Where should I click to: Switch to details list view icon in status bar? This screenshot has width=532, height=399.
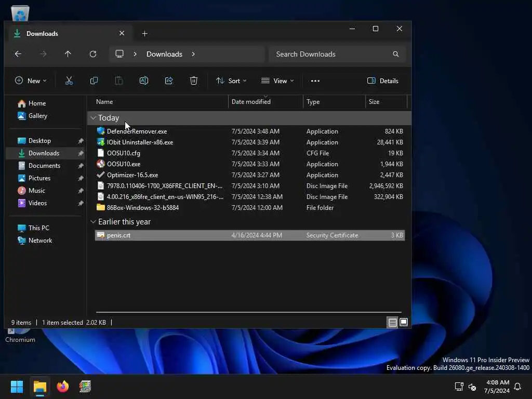[392, 322]
